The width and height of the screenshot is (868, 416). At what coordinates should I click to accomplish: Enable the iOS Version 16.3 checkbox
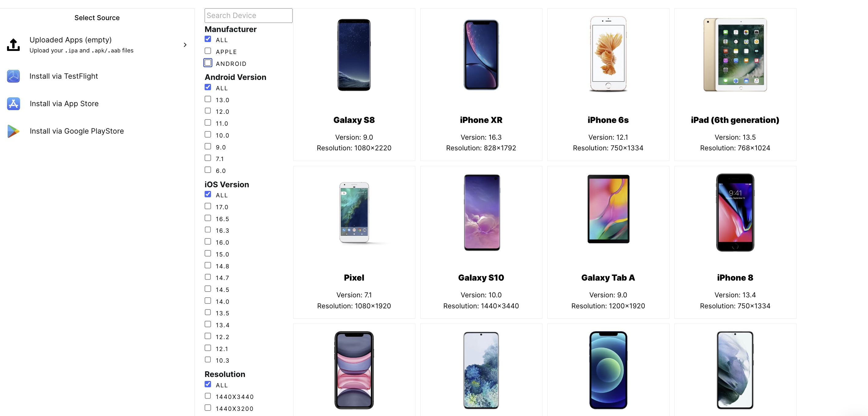point(208,229)
